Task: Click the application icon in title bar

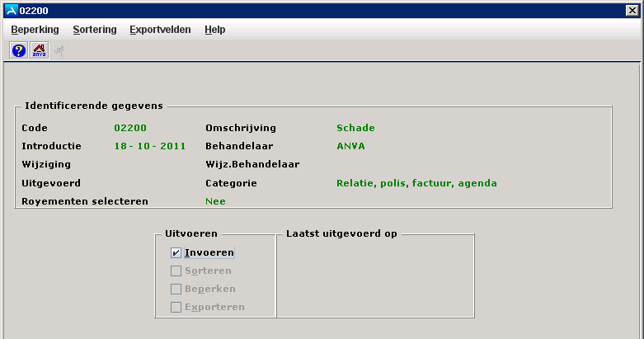Action: tap(9, 9)
